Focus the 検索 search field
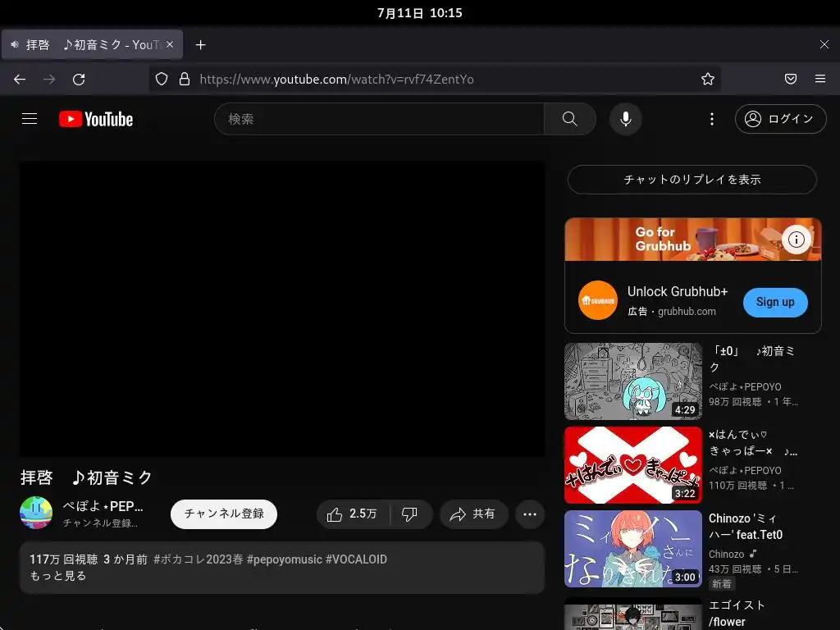Image resolution: width=840 pixels, height=630 pixels. [x=379, y=119]
